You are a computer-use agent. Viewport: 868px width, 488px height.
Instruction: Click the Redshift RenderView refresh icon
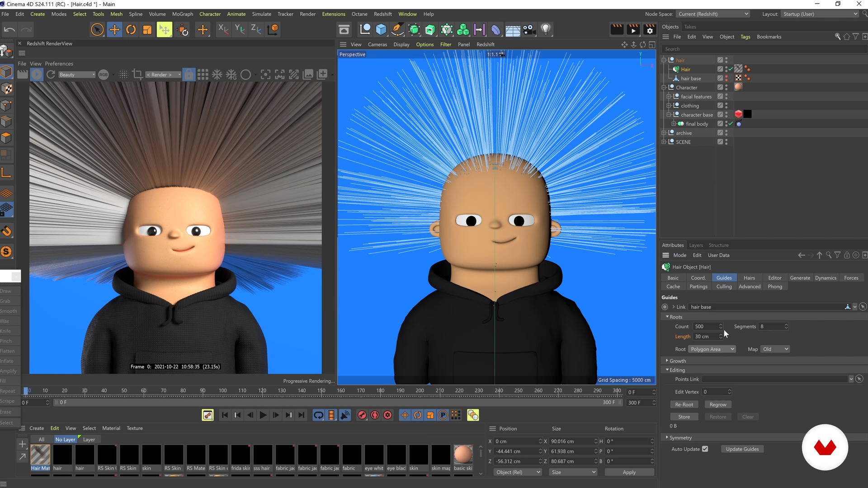[x=51, y=75]
